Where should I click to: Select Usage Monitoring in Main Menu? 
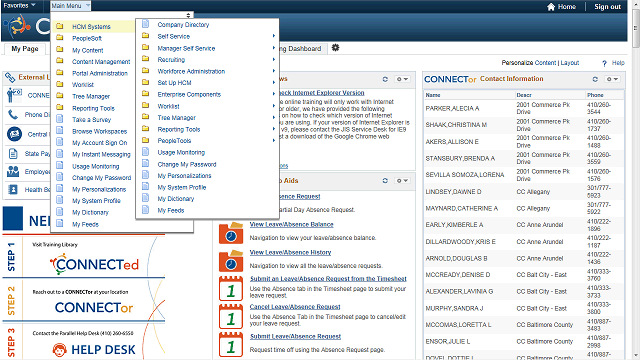click(96, 167)
